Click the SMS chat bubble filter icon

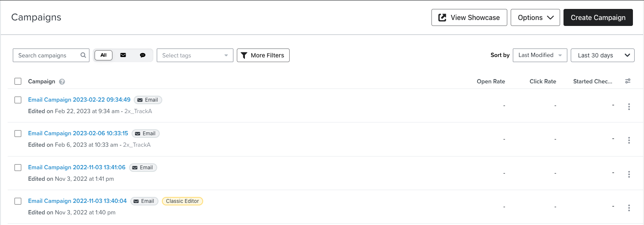[x=143, y=55]
